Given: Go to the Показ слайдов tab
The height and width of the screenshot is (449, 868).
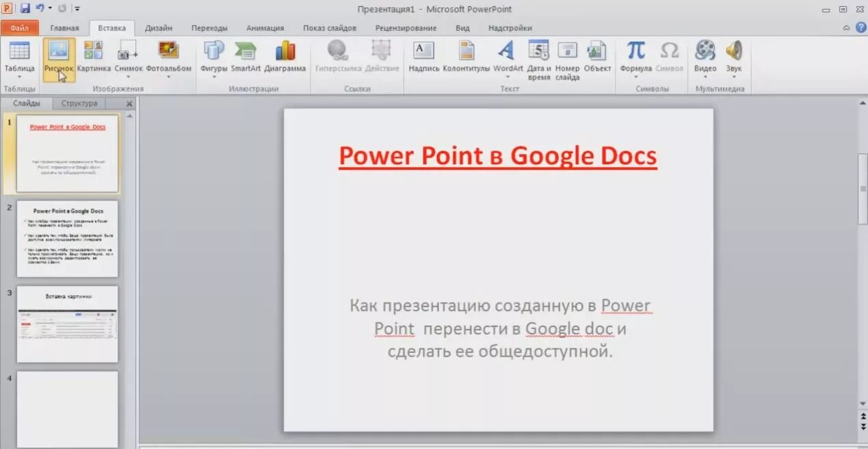Looking at the screenshot, I should coord(330,28).
